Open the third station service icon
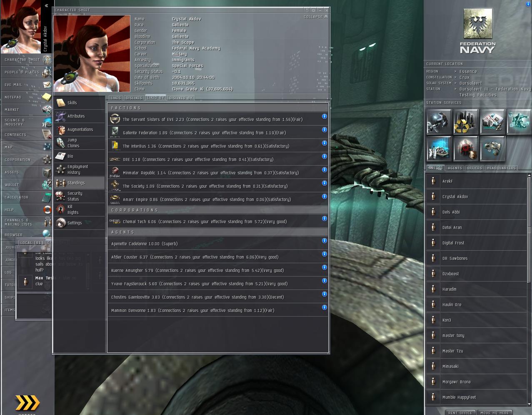Viewport: 532px width, 415px height. pyautogui.click(x=492, y=122)
